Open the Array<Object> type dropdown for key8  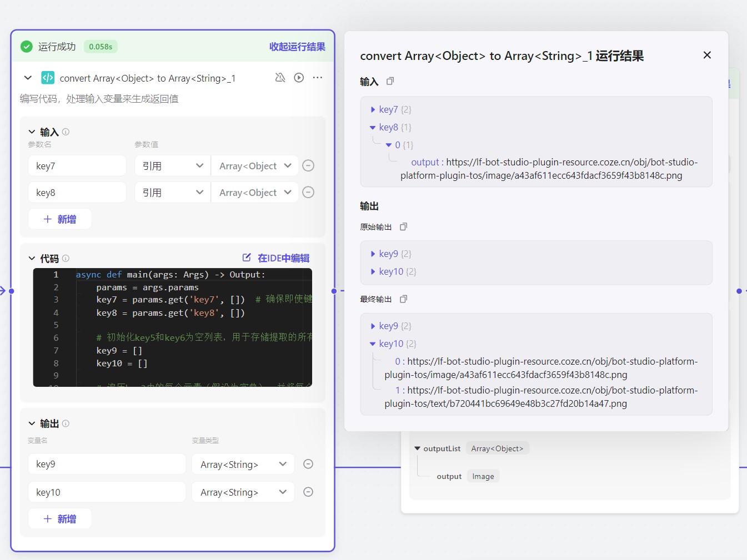pos(255,192)
